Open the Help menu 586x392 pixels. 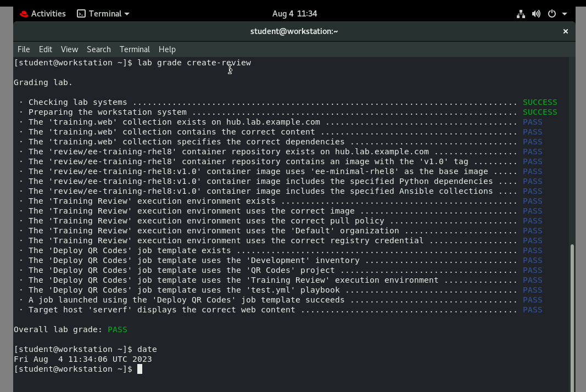click(167, 49)
